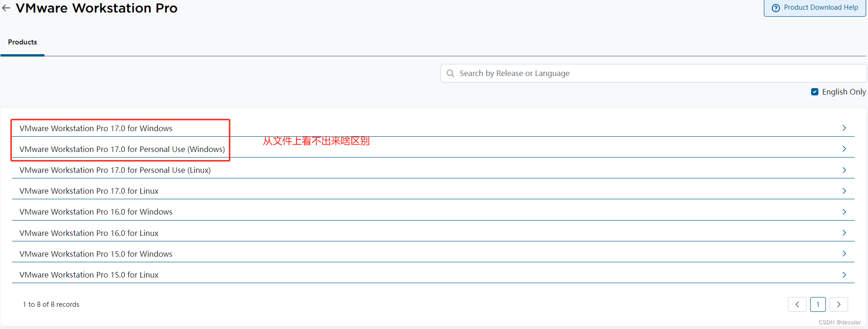This screenshot has height=329, width=868.
Task: Open VMware Workstation Pro 16.0 for Linux row
Action: [x=433, y=233]
